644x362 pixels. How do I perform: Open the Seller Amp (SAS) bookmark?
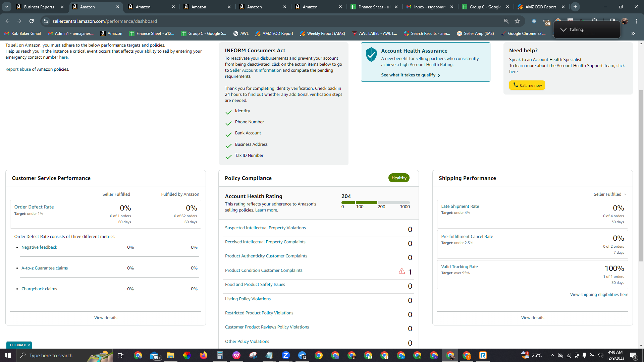475,34
